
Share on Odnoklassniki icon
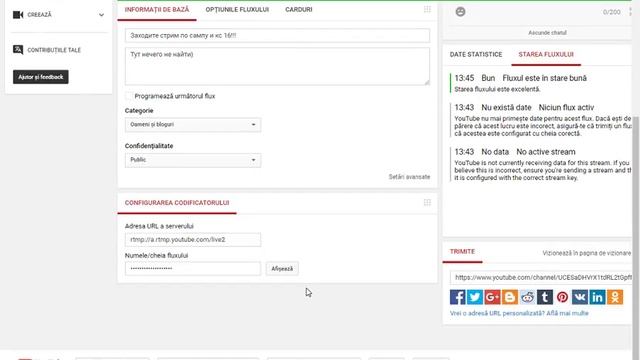coord(615,297)
